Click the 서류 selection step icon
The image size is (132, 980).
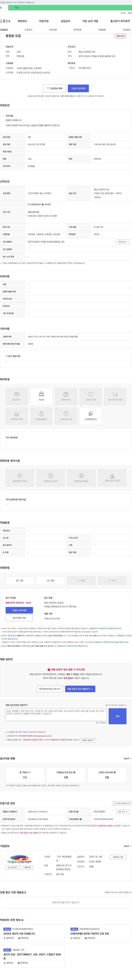click(x=20, y=581)
